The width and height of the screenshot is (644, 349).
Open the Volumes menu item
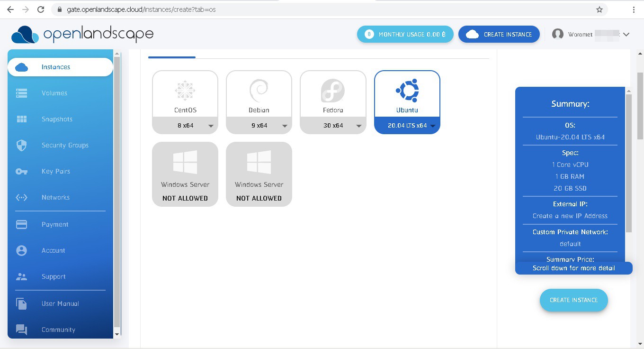pyautogui.click(x=60, y=93)
